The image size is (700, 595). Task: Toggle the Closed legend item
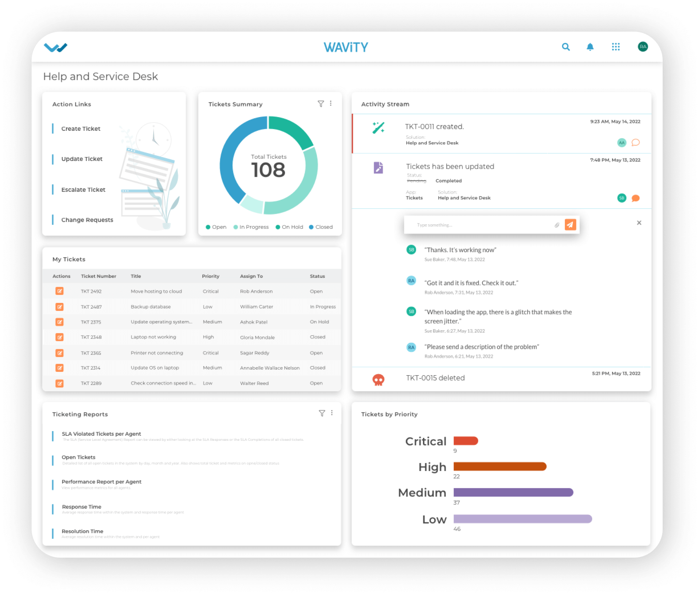[x=321, y=227]
